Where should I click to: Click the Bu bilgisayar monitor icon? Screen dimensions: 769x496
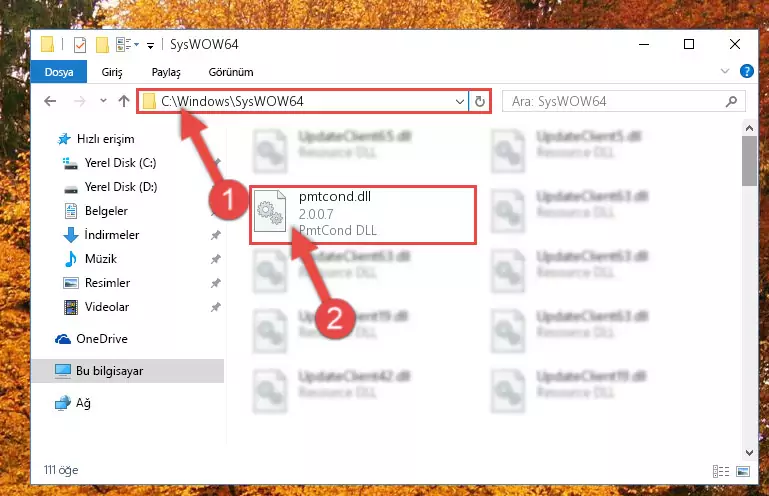63,371
